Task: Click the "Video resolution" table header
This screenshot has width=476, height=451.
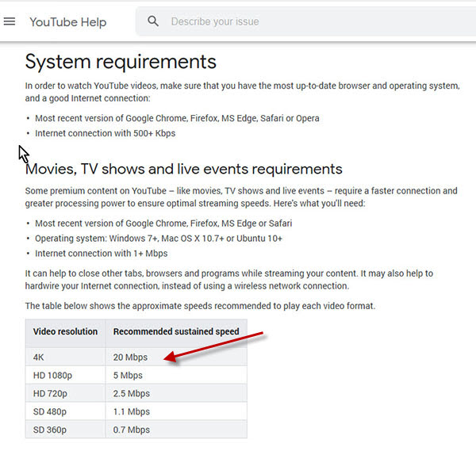Action: [66, 331]
